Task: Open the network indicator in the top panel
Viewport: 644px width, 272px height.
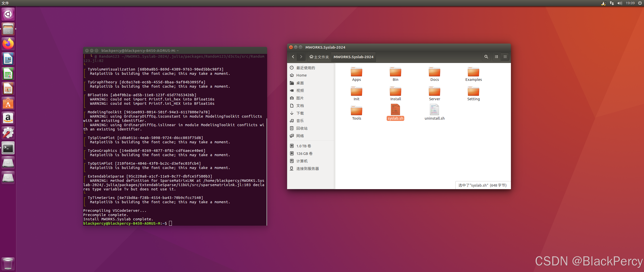Action: tap(612, 3)
